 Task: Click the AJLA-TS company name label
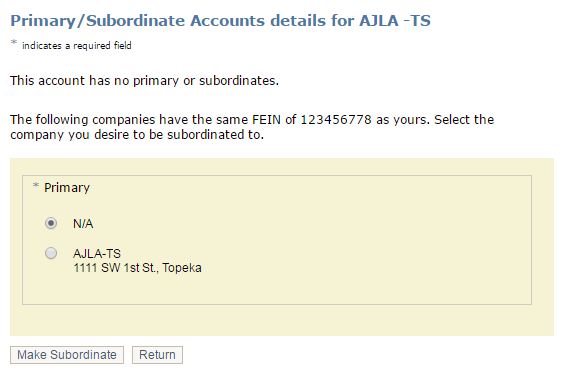pyautogui.click(x=97, y=254)
